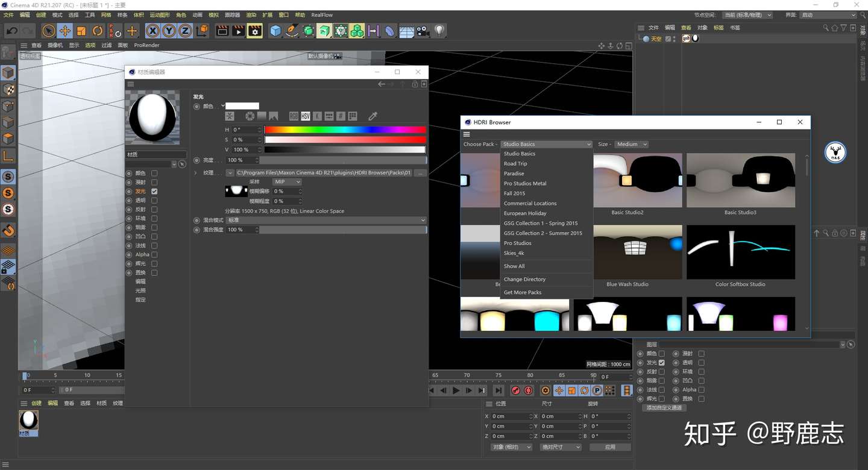Screen dimensions: 868x470
Task: Open the 混合模式 标准 dropdown
Action: [326, 220]
